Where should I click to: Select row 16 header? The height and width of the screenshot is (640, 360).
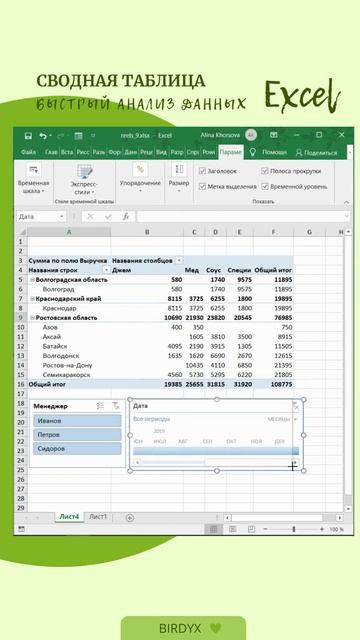click(20, 384)
